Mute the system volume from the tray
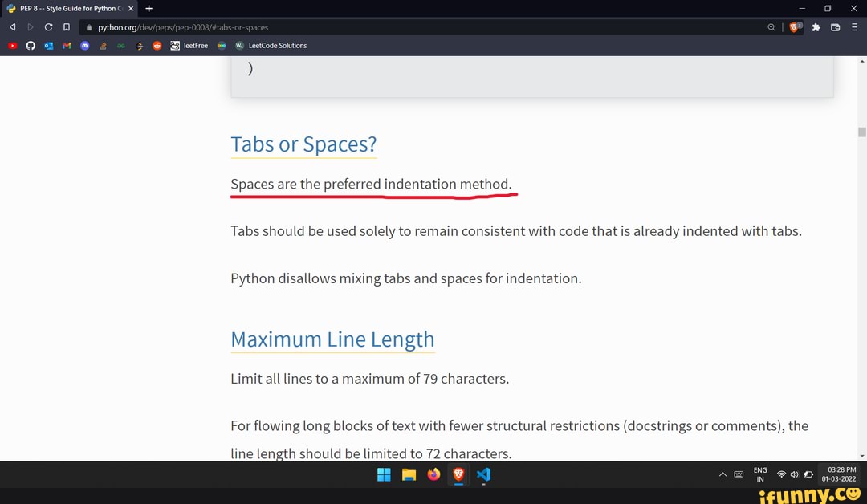867x504 pixels. pos(795,474)
